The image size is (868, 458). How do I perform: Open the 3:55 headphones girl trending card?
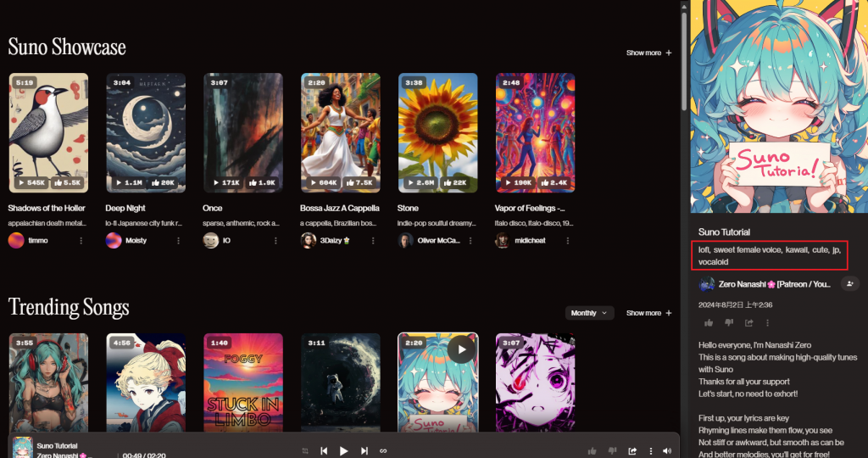tap(48, 383)
